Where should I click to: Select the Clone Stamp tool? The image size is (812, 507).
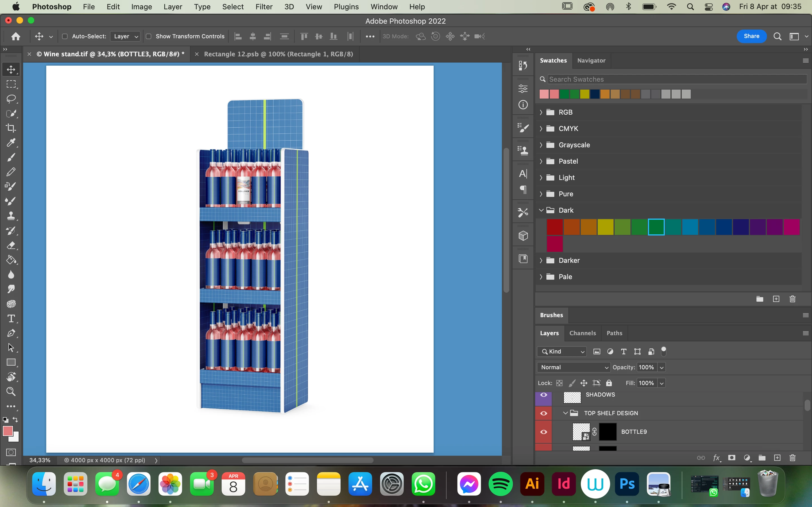point(11,215)
